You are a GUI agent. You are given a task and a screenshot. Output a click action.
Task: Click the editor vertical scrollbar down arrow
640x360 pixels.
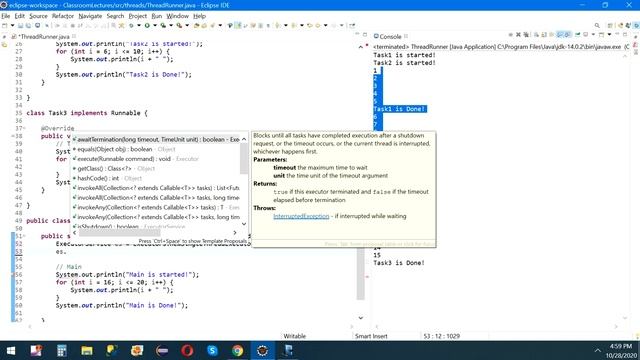[x=360, y=318]
